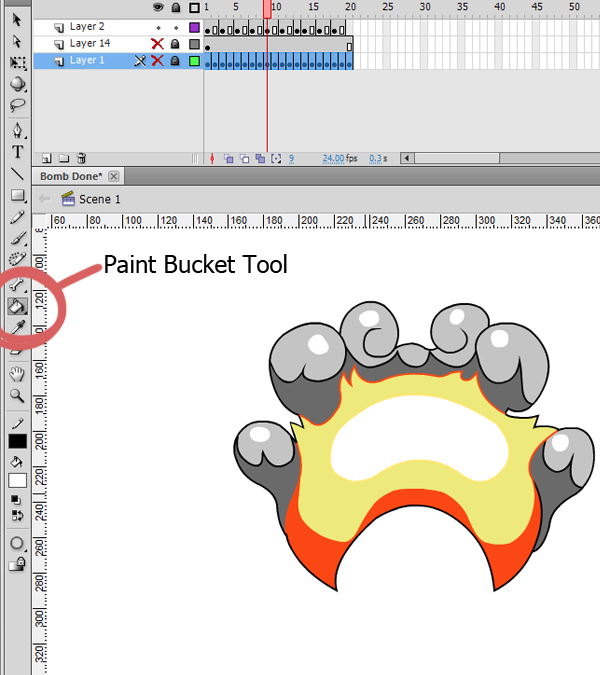Create a new layer folder

(x=64, y=158)
